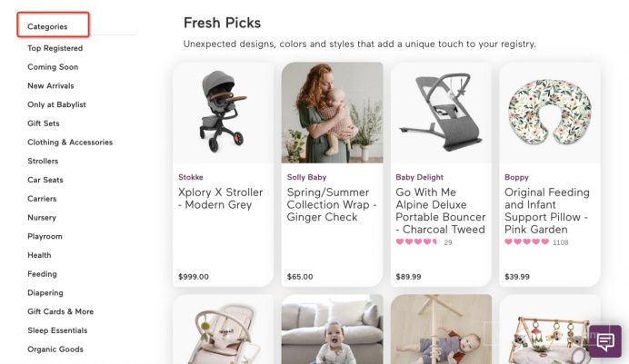This screenshot has height=364, width=629.
Task: Open Only at Babylist category
Action: point(56,104)
